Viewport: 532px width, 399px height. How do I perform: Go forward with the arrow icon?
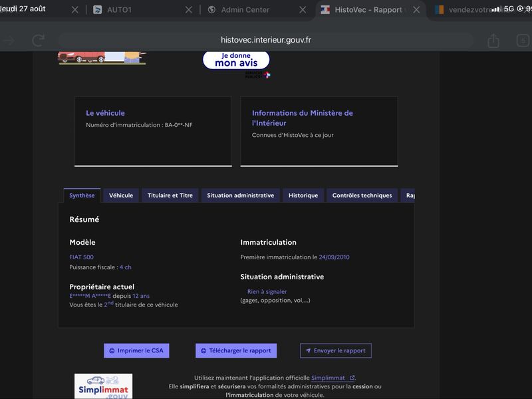click(x=9, y=41)
